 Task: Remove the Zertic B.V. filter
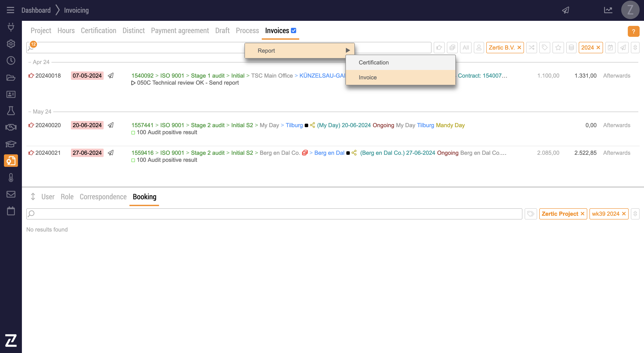coord(519,48)
